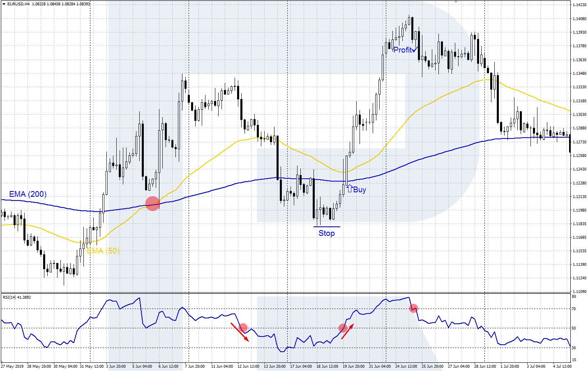Click the 4 Jul 12:00 time label
The width and height of the screenshot is (588, 371).
pos(562,366)
